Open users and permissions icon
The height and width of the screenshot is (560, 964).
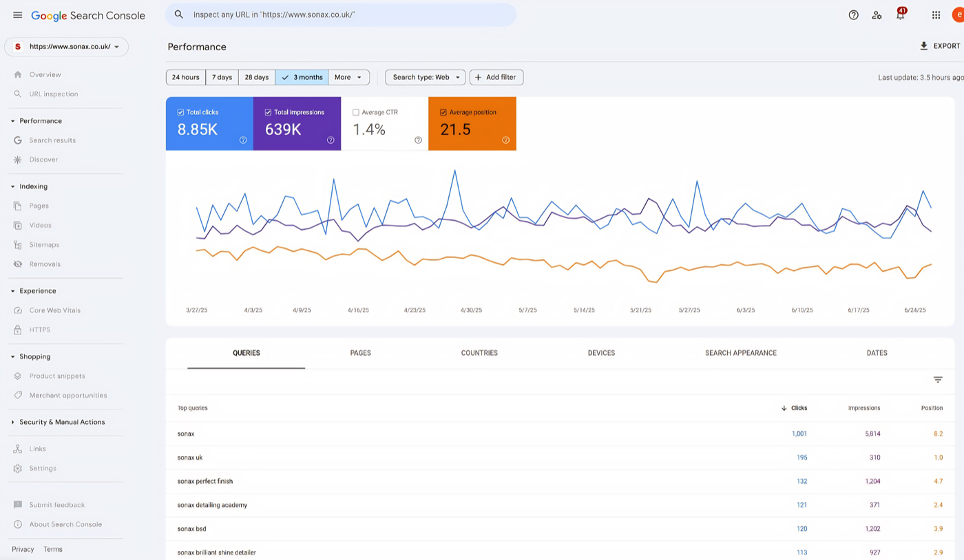877,15
